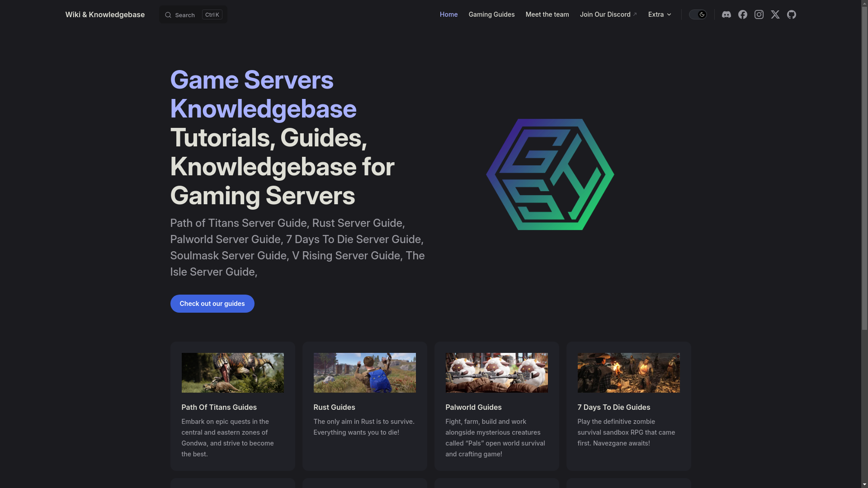Open the Facebook icon link
Screen dimensions: 868x488
click(x=743, y=14)
